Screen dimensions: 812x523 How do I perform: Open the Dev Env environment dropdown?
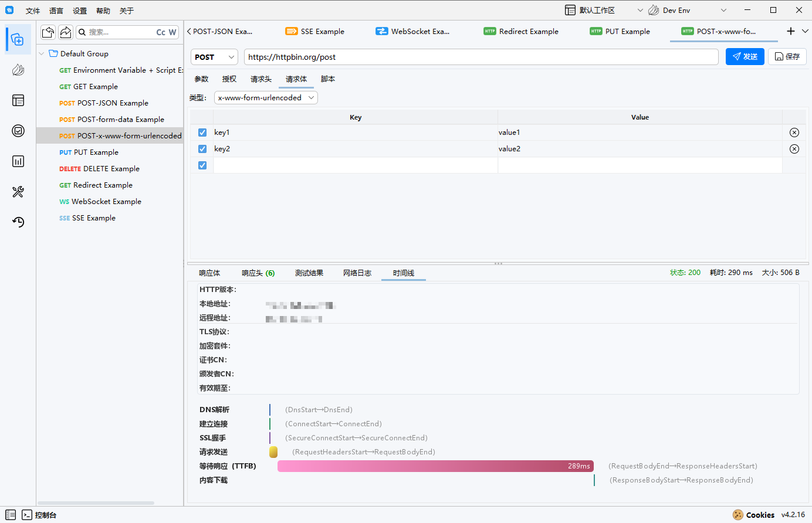pos(686,11)
